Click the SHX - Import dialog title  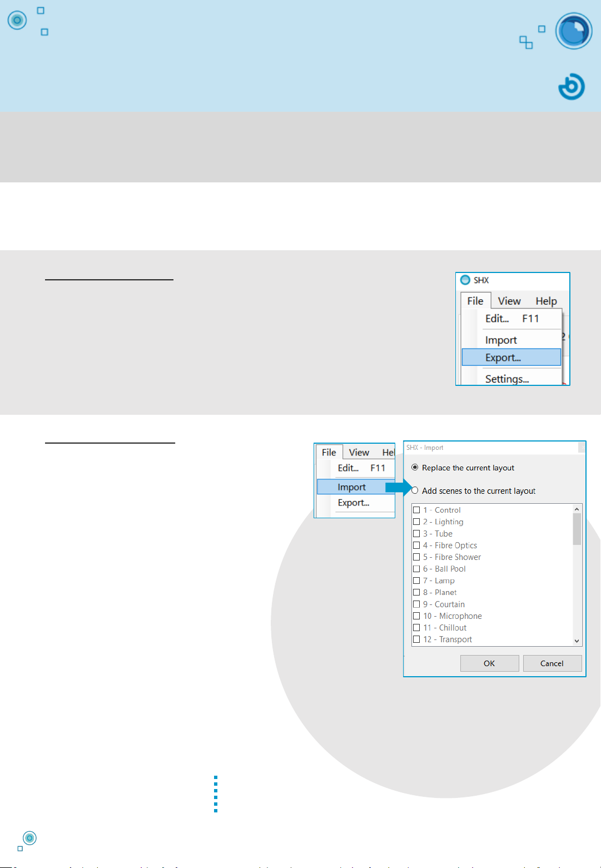click(425, 448)
